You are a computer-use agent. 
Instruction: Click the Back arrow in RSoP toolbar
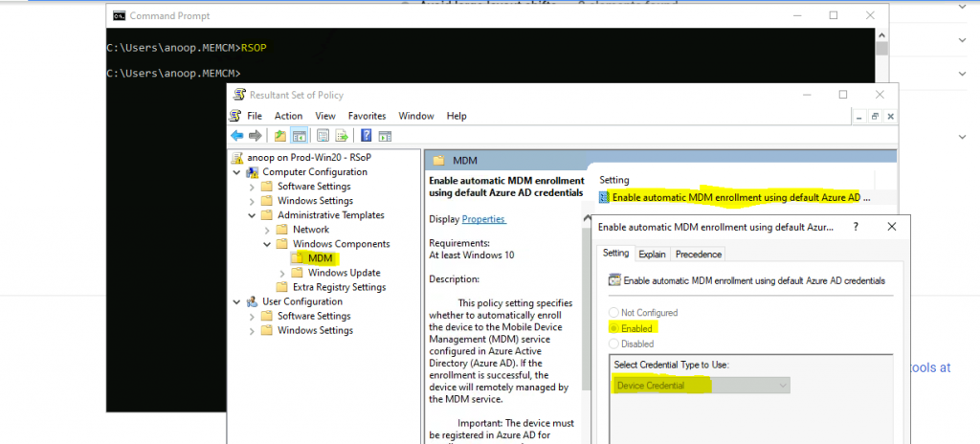tap(237, 136)
